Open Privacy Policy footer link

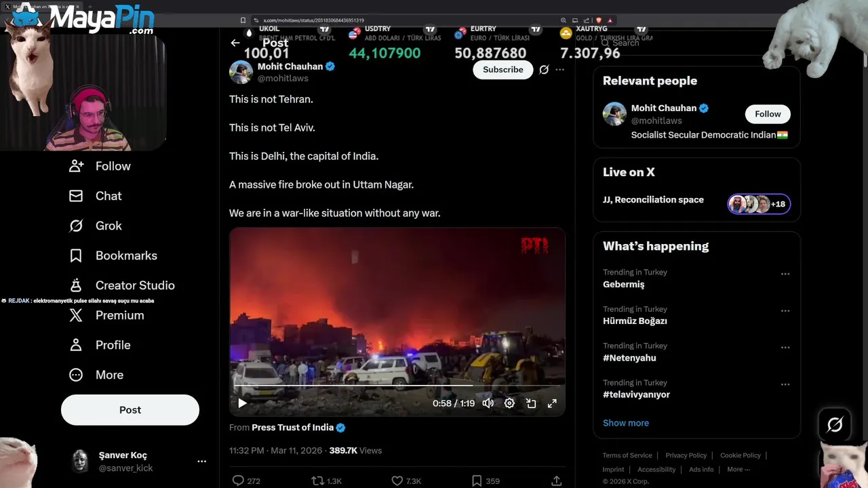pos(686,455)
